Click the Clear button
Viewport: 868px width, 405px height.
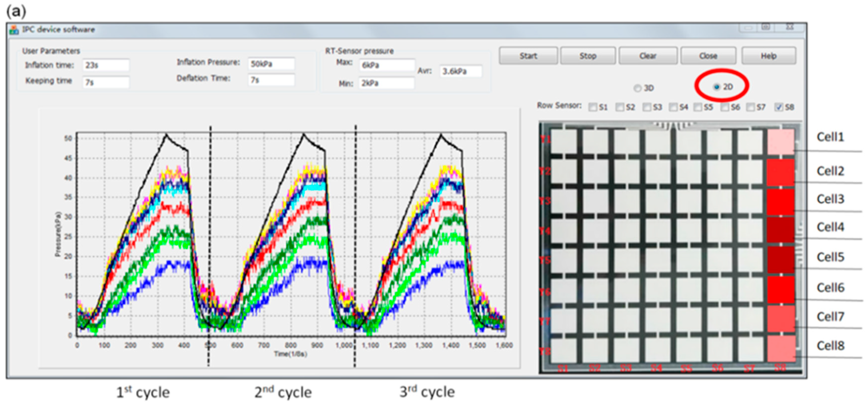pyautogui.click(x=648, y=56)
